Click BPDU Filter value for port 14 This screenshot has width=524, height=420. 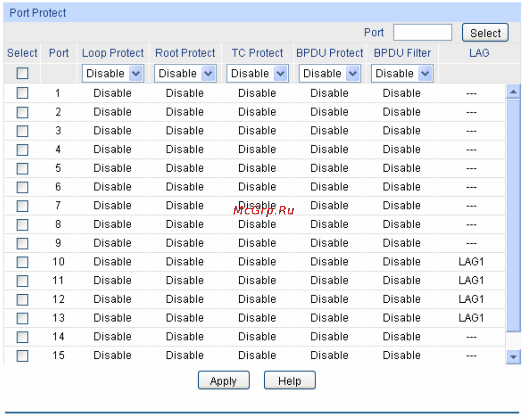click(x=402, y=337)
